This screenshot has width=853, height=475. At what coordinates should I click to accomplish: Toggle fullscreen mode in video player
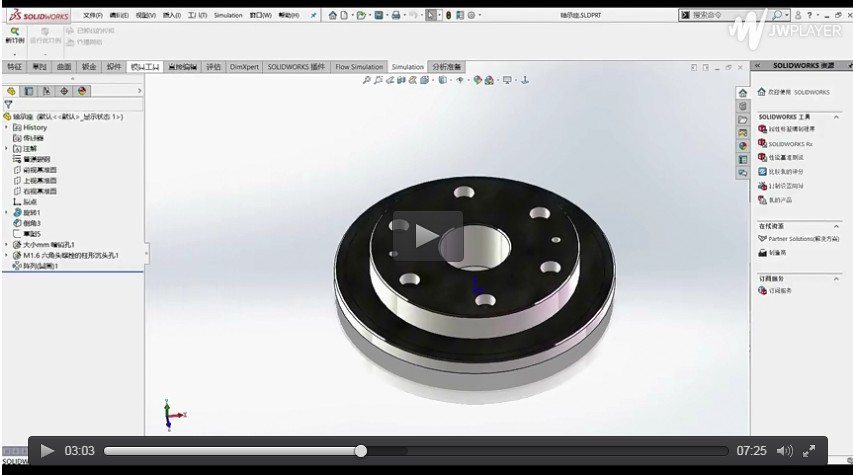809,451
